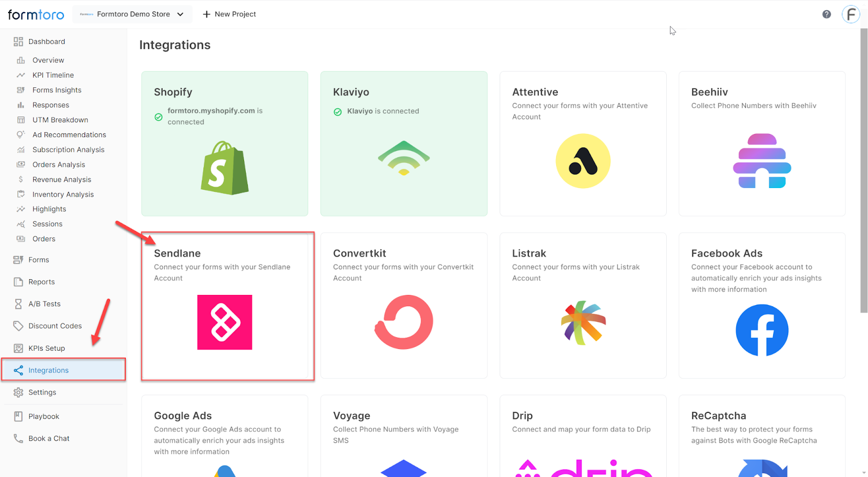This screenshot has height=477, width=868.
Task: Open the Voyage integration title
Action: click(x=352, y=416)
